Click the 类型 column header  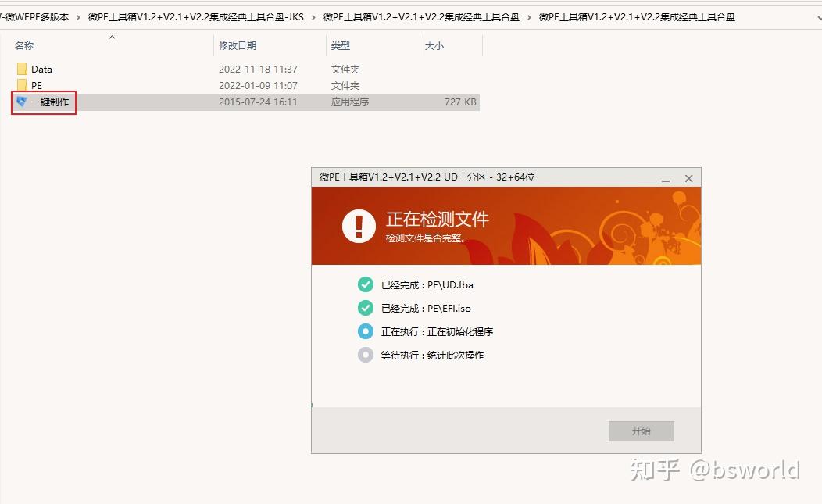click(x=340, y=46)
